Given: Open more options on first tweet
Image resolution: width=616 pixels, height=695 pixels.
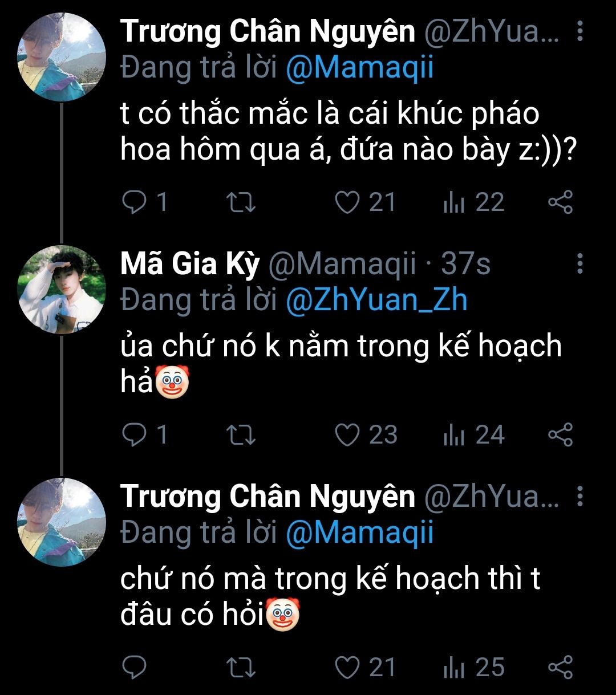Looking at the screenshot, I should point(579,32).
